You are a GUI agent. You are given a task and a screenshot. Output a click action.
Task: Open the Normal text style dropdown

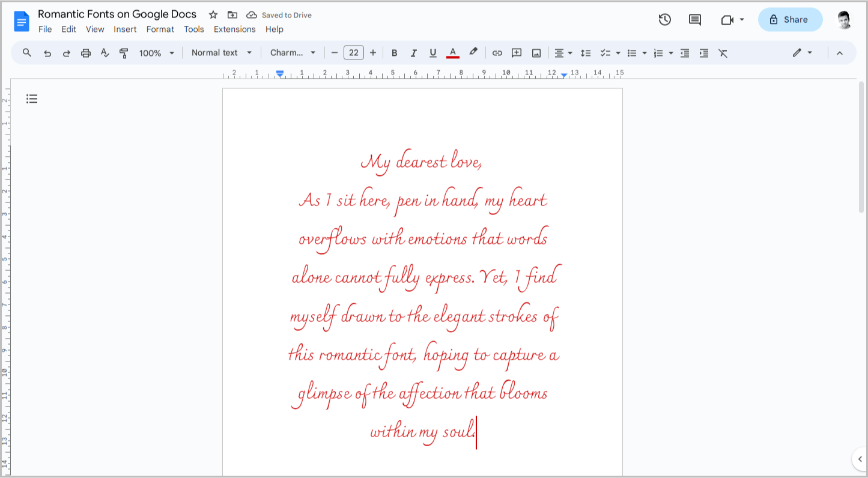[x=222, y=53]
